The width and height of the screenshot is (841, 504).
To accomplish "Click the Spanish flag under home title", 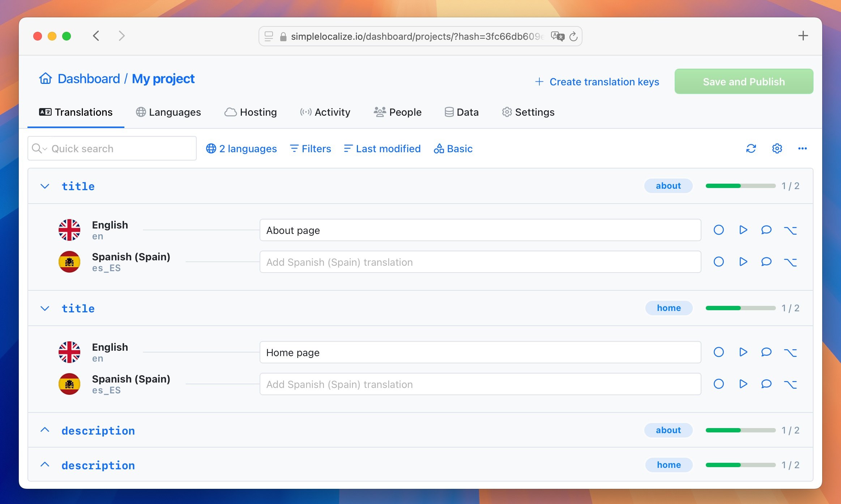I will point(69,384).
